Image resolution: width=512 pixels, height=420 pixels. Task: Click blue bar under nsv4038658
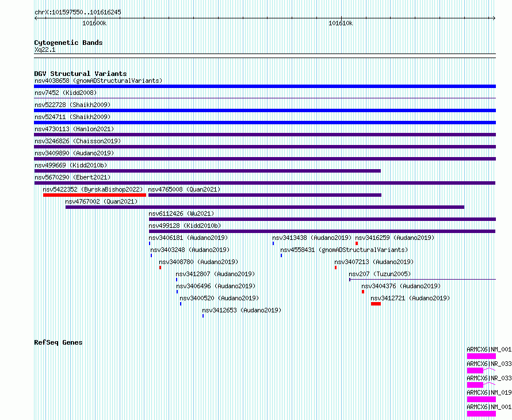(x=265, y=86)
